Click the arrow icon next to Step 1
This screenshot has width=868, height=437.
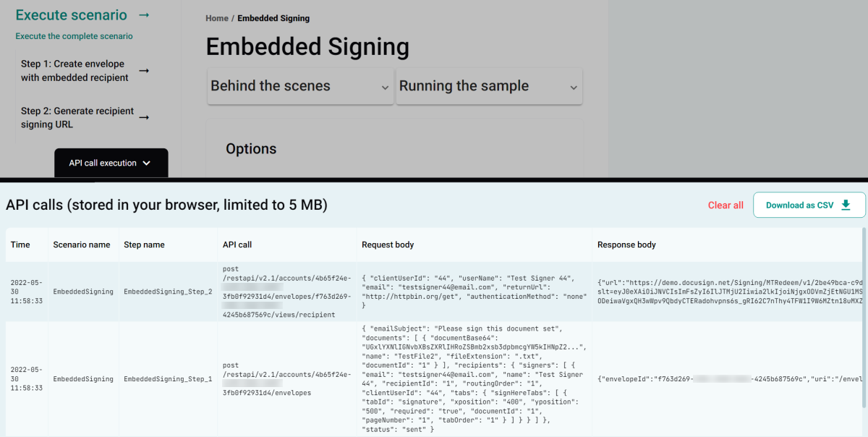pyautogui.click(x=145, y=70)
